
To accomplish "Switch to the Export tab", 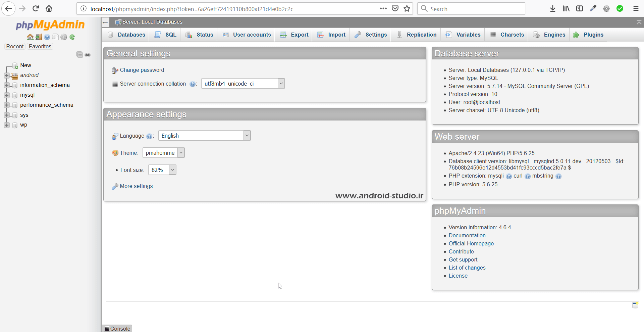I will [x=294, y=35].
